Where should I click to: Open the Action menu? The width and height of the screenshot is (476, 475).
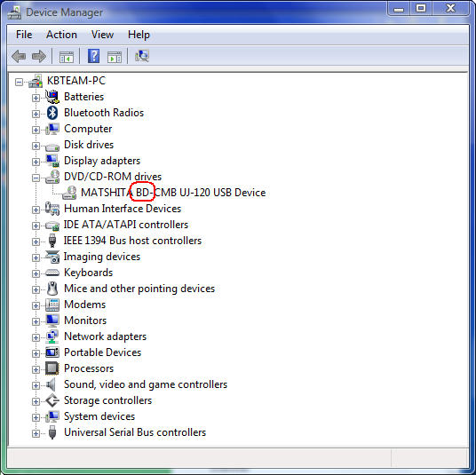61,35
